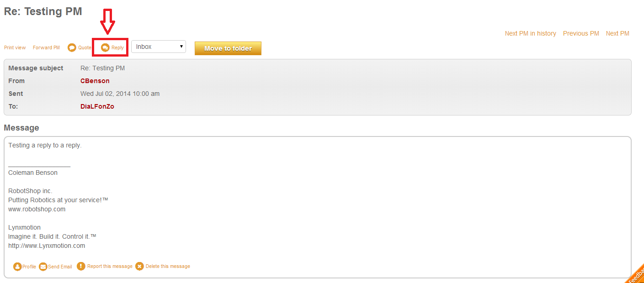This screenshot has height=283, width=644.
Task: Open the Previous PM link
Action: coord(581,33)
